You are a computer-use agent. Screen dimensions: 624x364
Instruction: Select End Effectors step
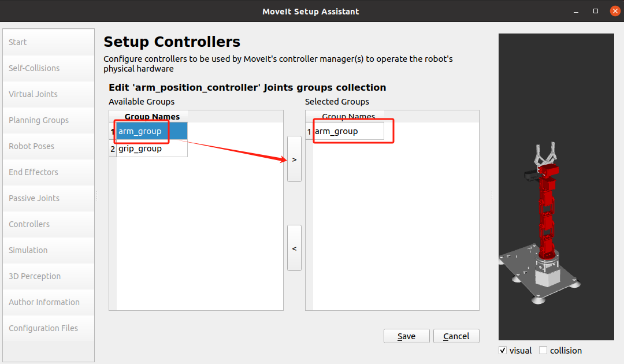49,172
